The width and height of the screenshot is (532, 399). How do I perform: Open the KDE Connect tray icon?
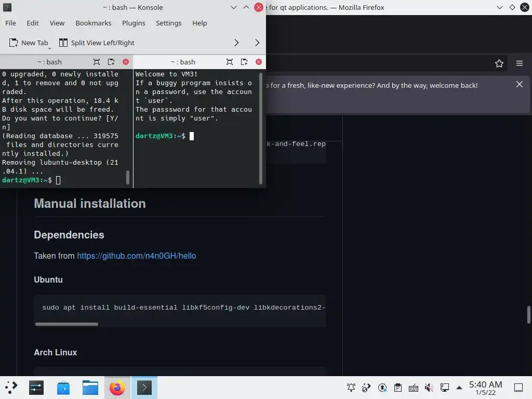point(367,388)
